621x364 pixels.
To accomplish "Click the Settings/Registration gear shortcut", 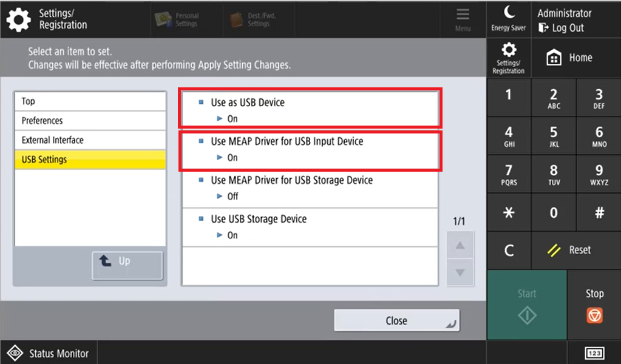I will tap(509, 58).
